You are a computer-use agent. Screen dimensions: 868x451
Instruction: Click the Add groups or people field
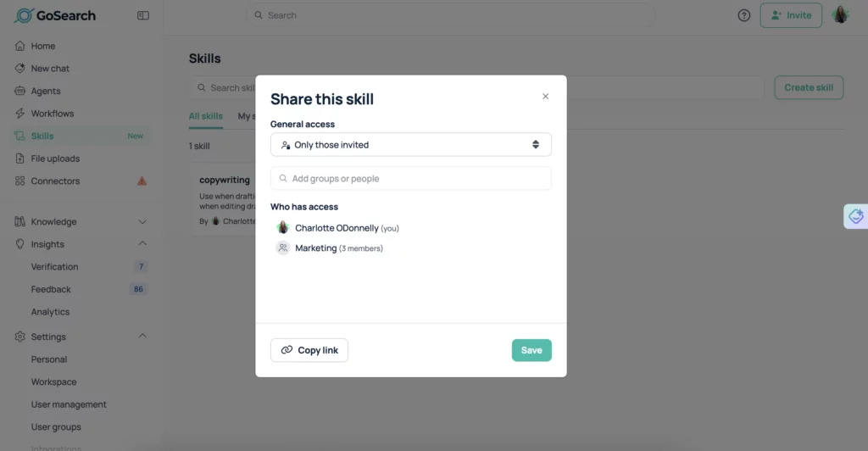click(411, 178)
